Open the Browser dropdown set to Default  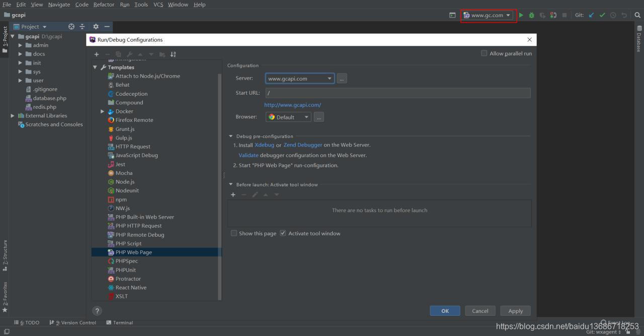click(289, 117)
